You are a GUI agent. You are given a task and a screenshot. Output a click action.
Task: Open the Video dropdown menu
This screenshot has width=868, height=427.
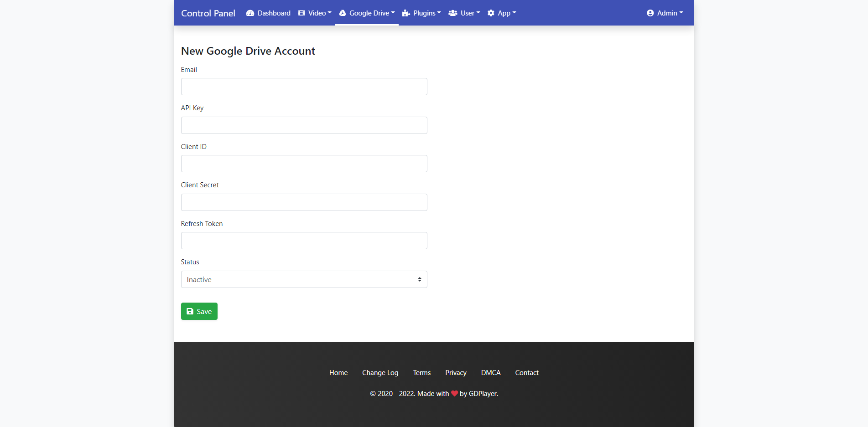315,13
